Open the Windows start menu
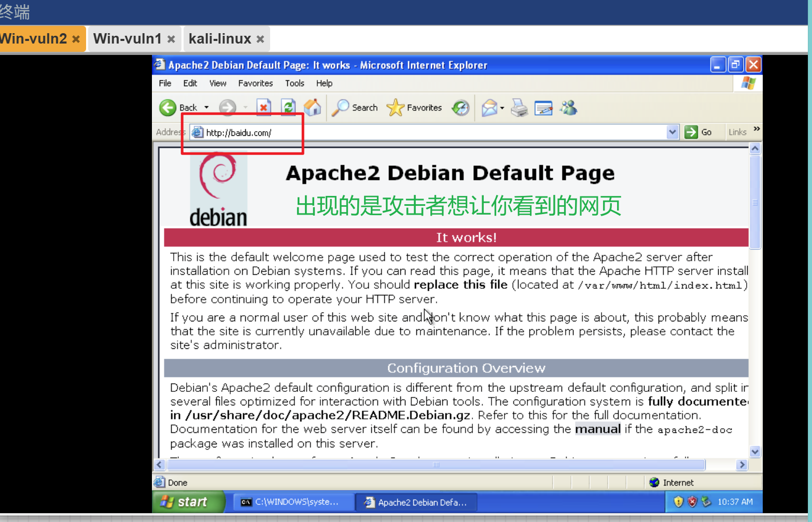 (189, 502)
